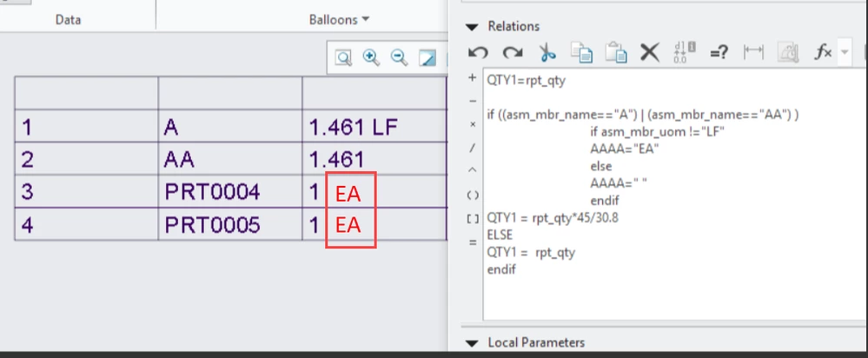This screenshot has height=358, width=868.
Task: Show dimension with the arrows icon
Action: tap(752, 52)
